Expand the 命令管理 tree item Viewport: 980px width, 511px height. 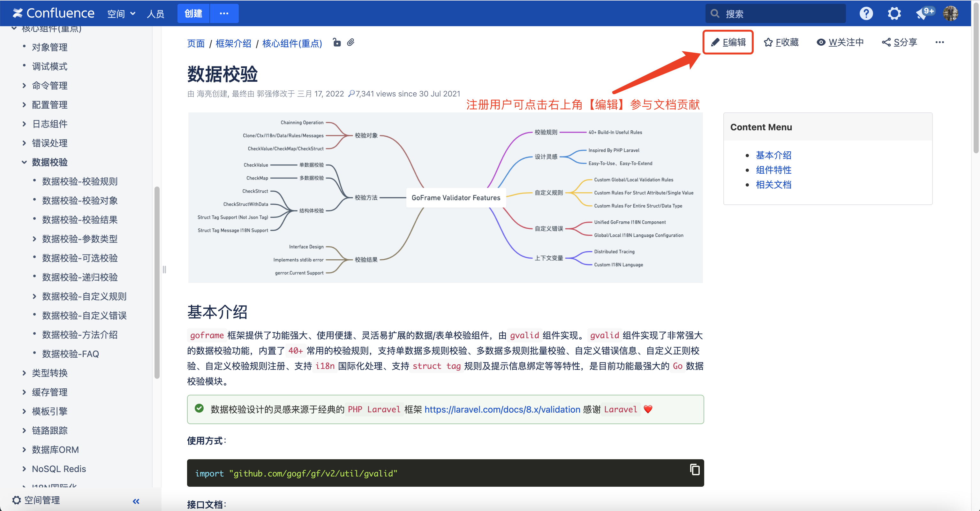pos(24,86)
